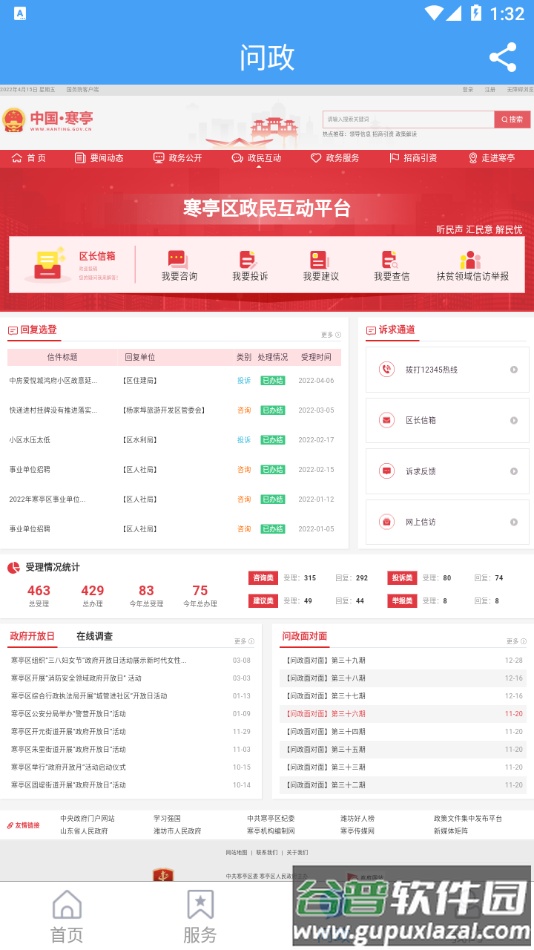Open the 政务服务 navigation item
Image resolution: width=534 pixels, height=950 pixels.
tap(335, 158)
